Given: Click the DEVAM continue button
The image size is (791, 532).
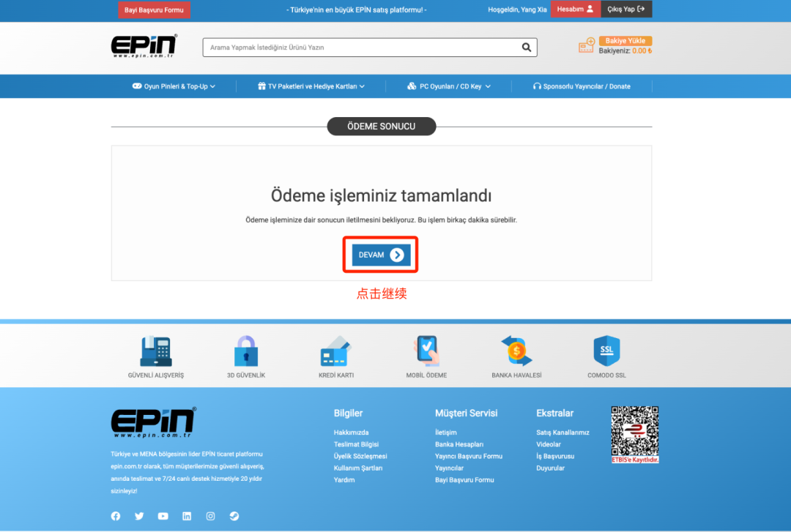Looking at the screenshot, I should 381,255.
